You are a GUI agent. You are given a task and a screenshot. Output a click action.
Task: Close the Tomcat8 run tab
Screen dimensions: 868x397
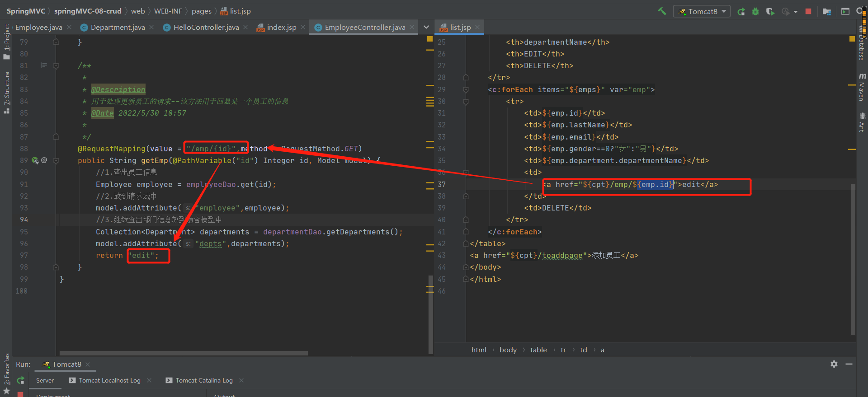pos(88,364)
